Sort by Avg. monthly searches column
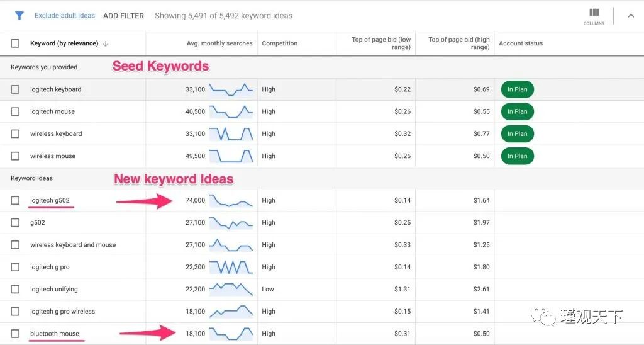This screenshot has width=644, height=345. coord(219,43)
